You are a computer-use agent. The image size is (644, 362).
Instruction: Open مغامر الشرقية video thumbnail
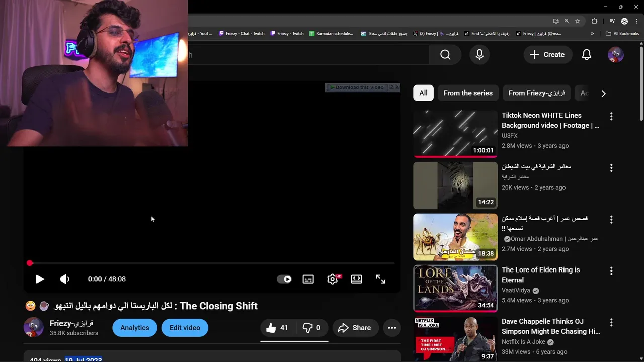tap(455, 186)
